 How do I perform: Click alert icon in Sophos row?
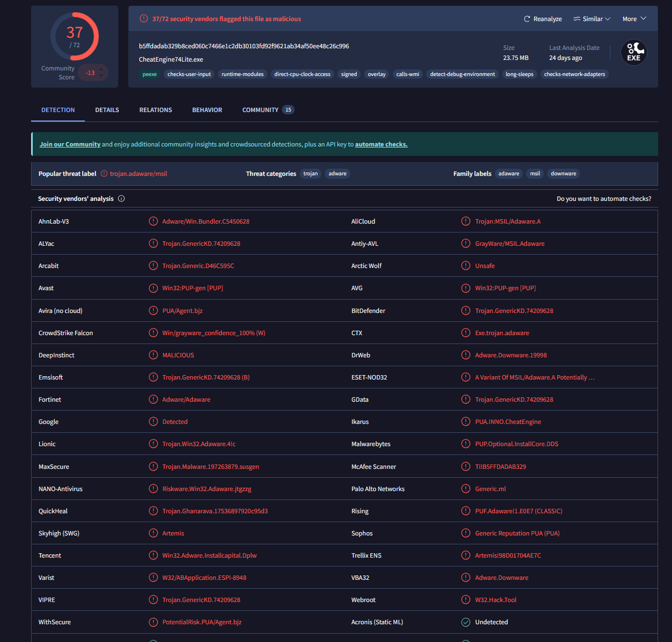(x=466, y=533)
